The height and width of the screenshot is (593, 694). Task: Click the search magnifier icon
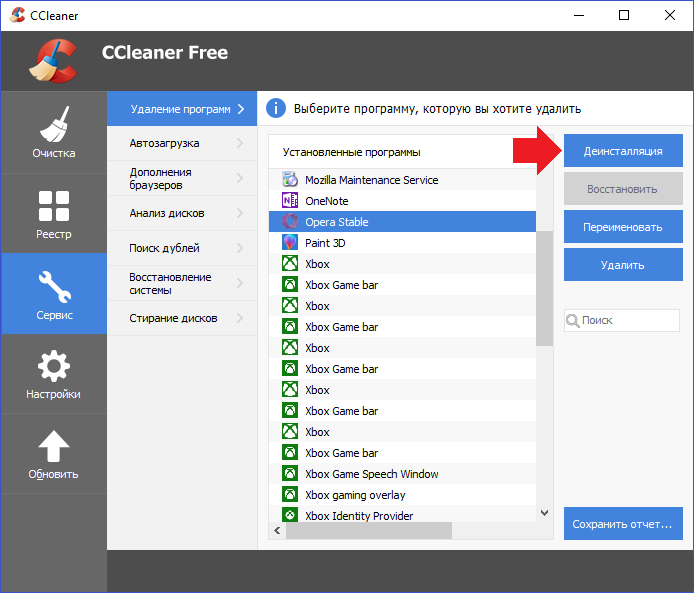click(573, 320)
